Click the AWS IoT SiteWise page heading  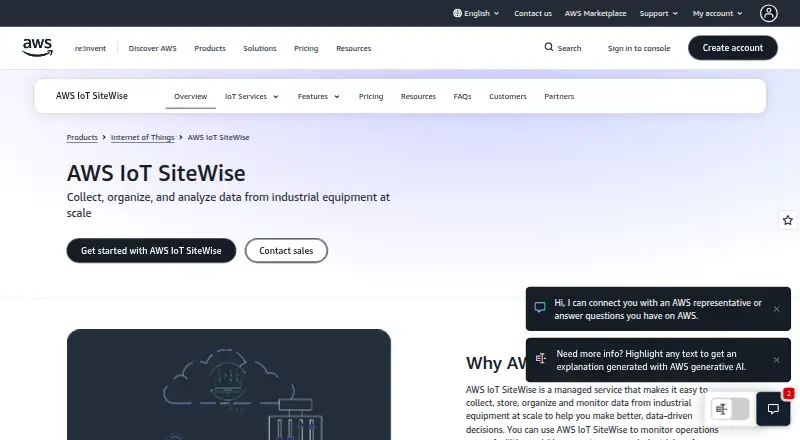point(156,173)
